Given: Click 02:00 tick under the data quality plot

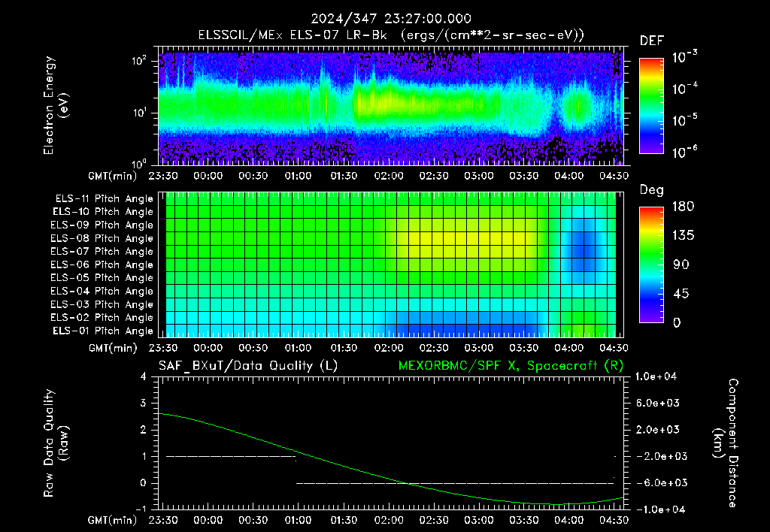Looking at the screenshot, I should [x=389, y=520].
